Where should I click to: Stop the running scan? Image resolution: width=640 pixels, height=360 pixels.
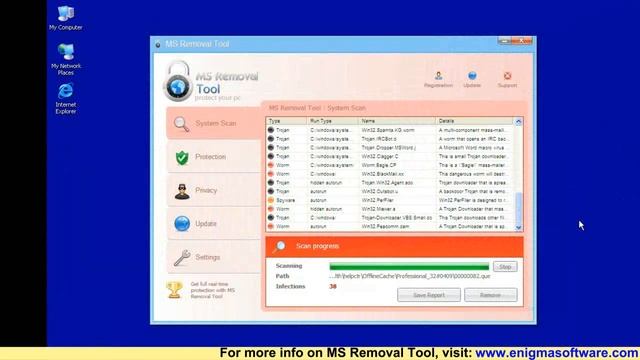(x=505, y=267)
